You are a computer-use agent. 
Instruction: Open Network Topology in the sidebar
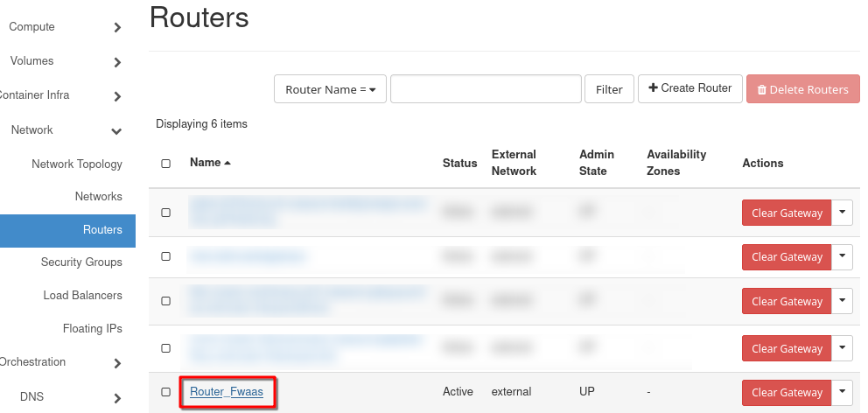pos(77,164)
